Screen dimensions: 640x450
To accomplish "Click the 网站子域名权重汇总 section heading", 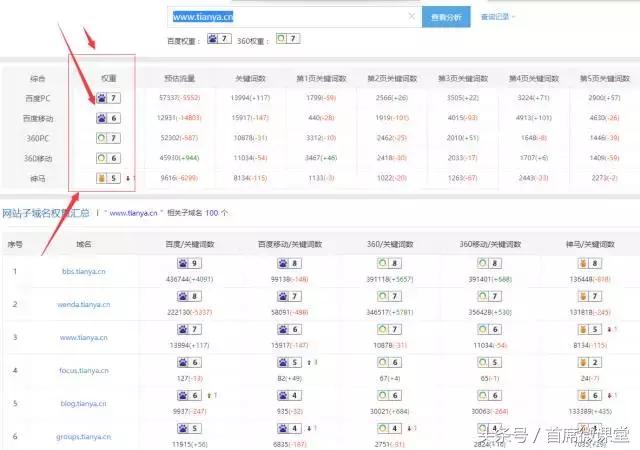I will coord(46,213).
